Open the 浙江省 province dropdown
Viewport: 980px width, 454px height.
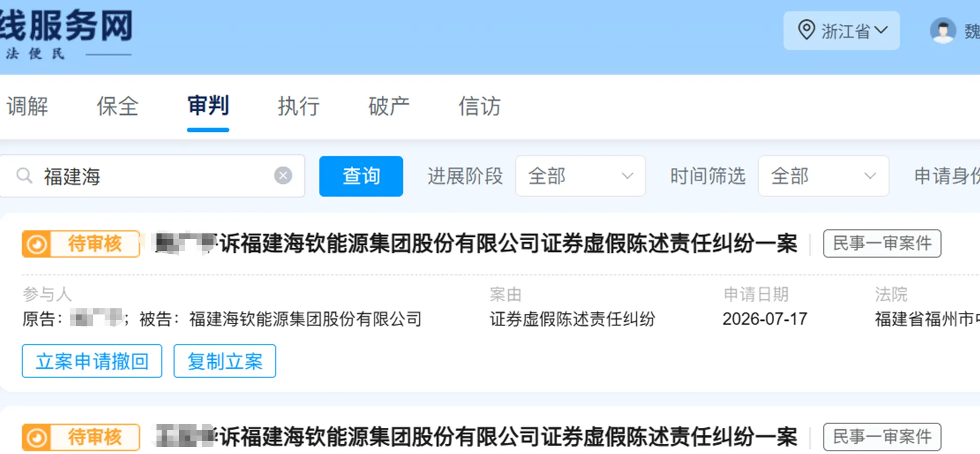pyautogui.click(x=841, y=31)
